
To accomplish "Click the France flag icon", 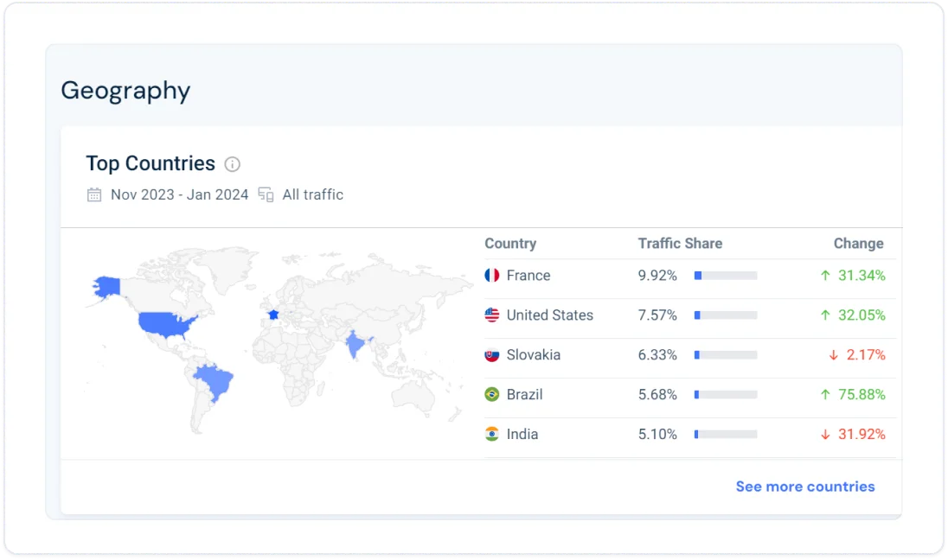I will click(491, 275).
